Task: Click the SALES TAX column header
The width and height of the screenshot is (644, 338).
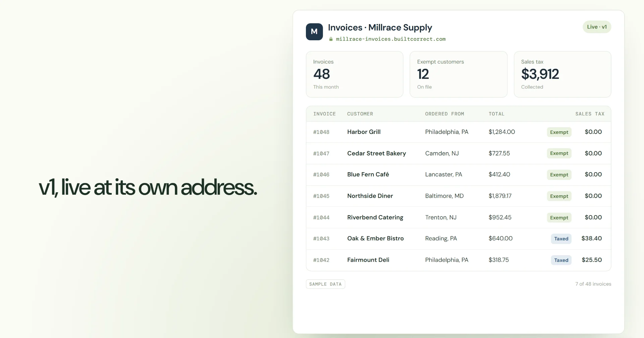Action: [590, 114]
